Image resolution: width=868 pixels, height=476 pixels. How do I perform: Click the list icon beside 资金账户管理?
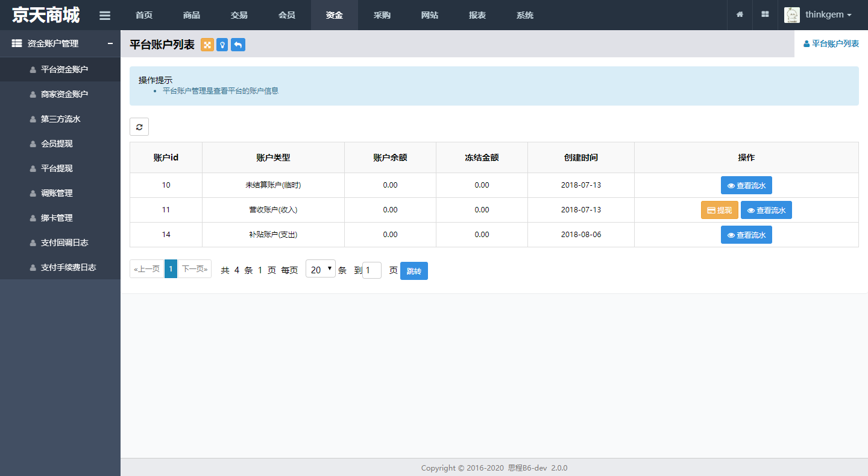(x=17, y=43)
